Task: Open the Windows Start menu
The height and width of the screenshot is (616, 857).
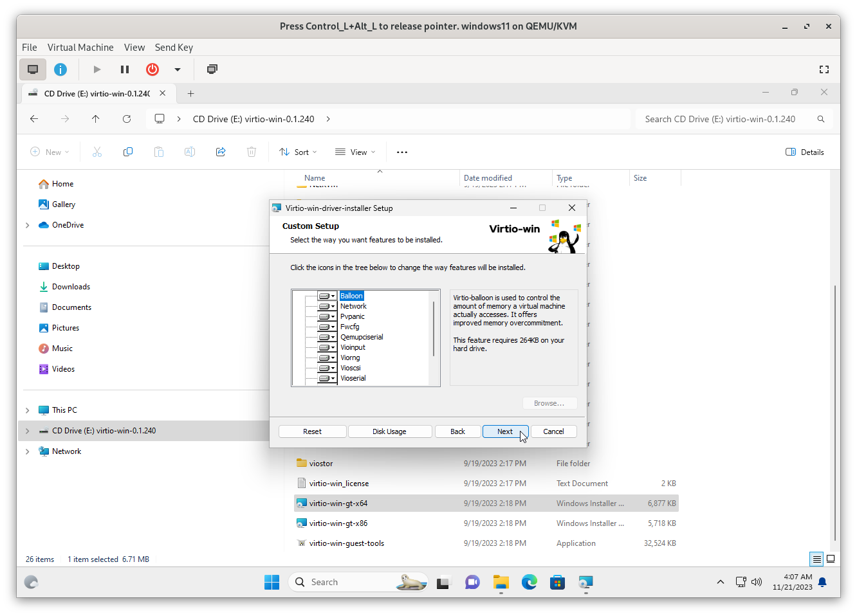Action: coord(272,583)
